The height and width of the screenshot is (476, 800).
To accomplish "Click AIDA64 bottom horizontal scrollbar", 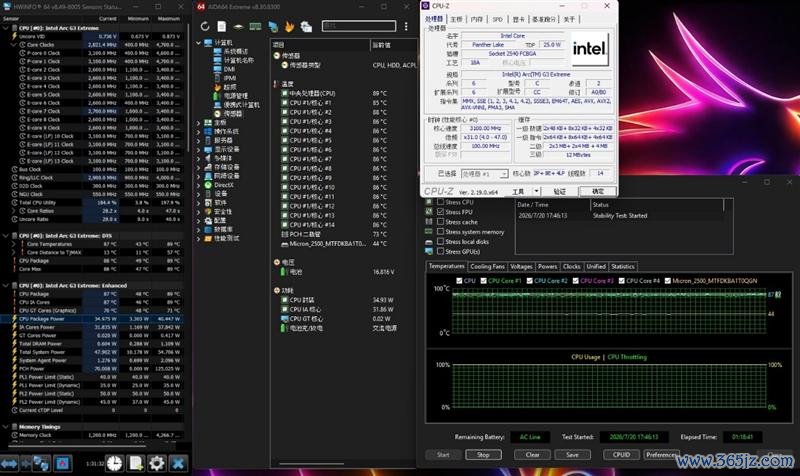I will [x=311, y=464].
